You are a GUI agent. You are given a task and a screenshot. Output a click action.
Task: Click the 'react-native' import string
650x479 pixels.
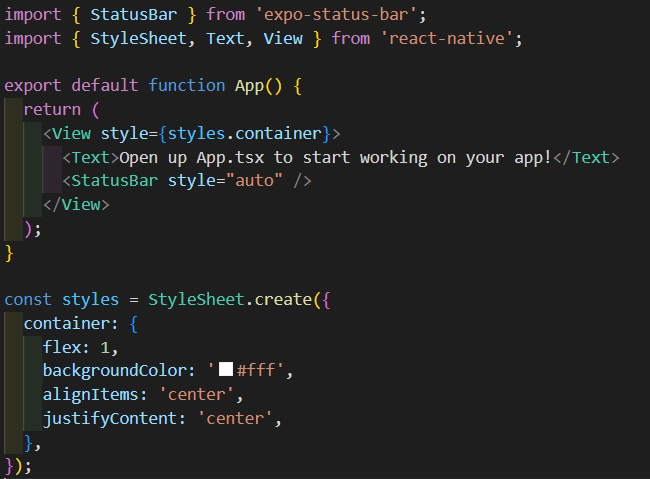coord(447,39)
